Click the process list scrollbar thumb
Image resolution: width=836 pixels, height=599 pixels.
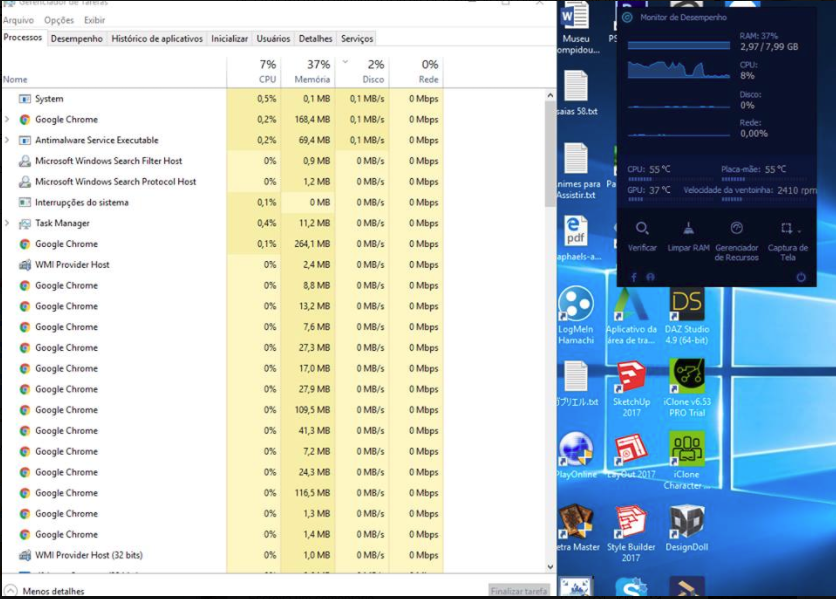[550, 154]
